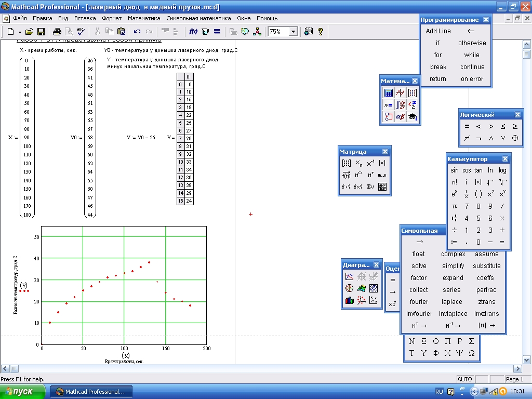
Task: Insert X-Y plot from Graph palette
Action: pos(350,276)
